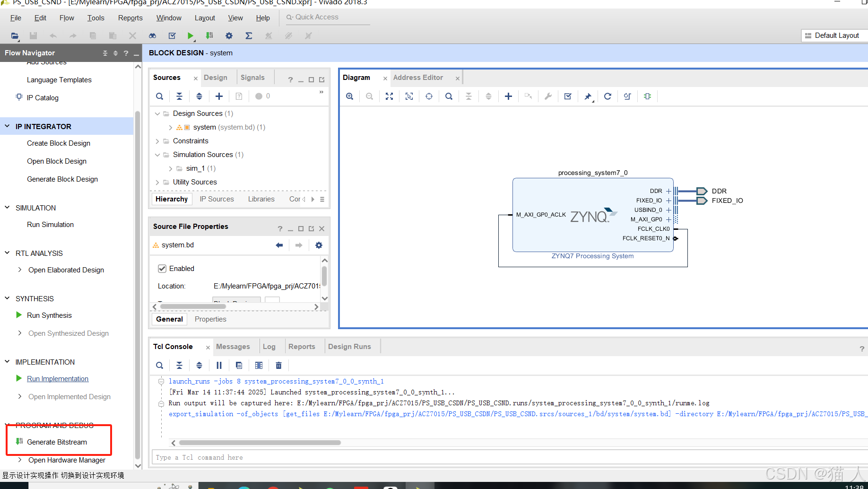This screenshot has width=868, height=489.
Task: Collapse all in the Sources panel toolbar
Action: click(x=179, y=96)
